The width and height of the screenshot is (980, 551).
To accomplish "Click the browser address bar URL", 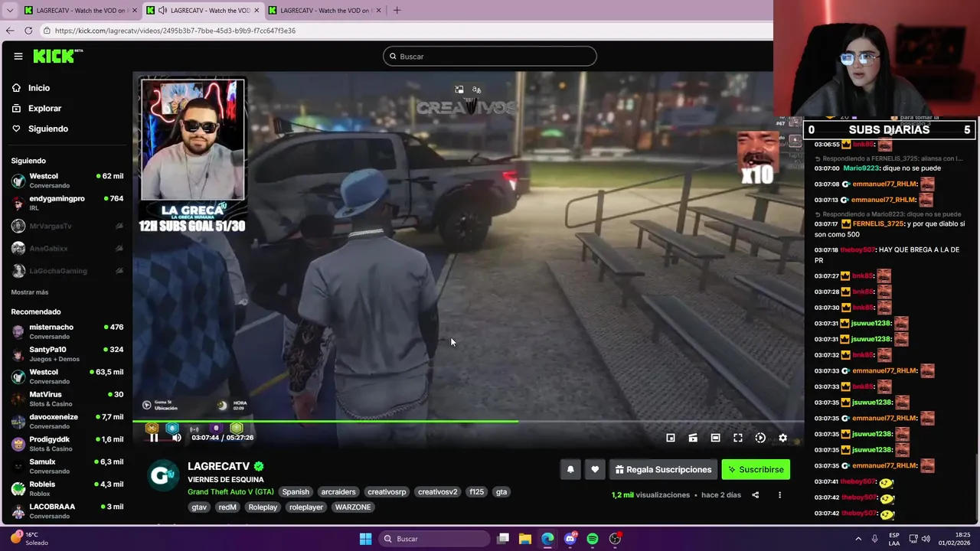I will coord(175,31).
